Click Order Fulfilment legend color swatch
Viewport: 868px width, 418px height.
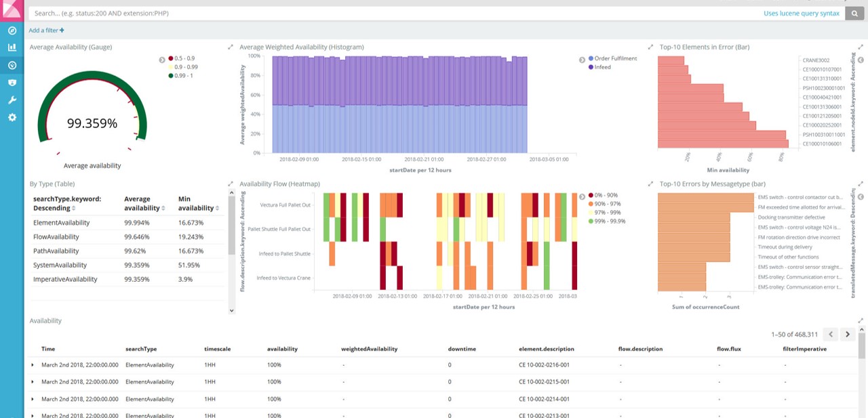tap(591, 59)
